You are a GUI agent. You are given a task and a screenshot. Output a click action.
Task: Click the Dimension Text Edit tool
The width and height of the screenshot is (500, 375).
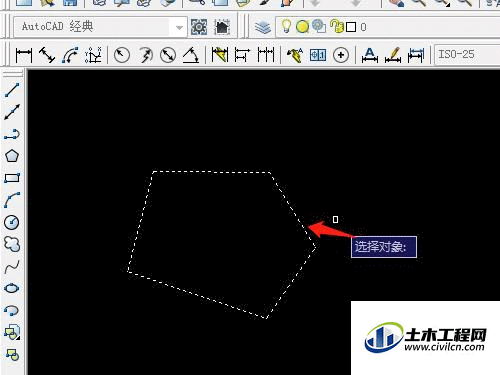[x=393, y=55]
